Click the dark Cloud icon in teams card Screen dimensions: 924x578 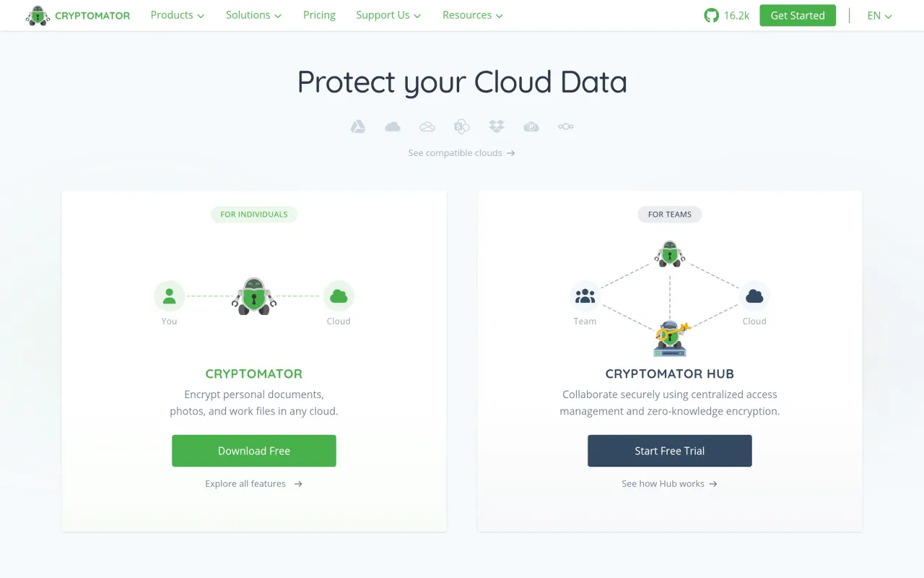[x=754, y=296]
